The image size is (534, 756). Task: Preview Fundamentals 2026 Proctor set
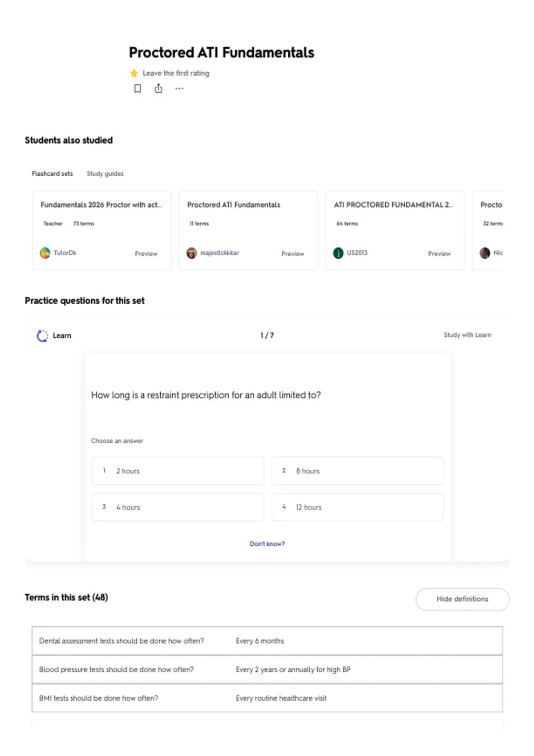(146, 253)
